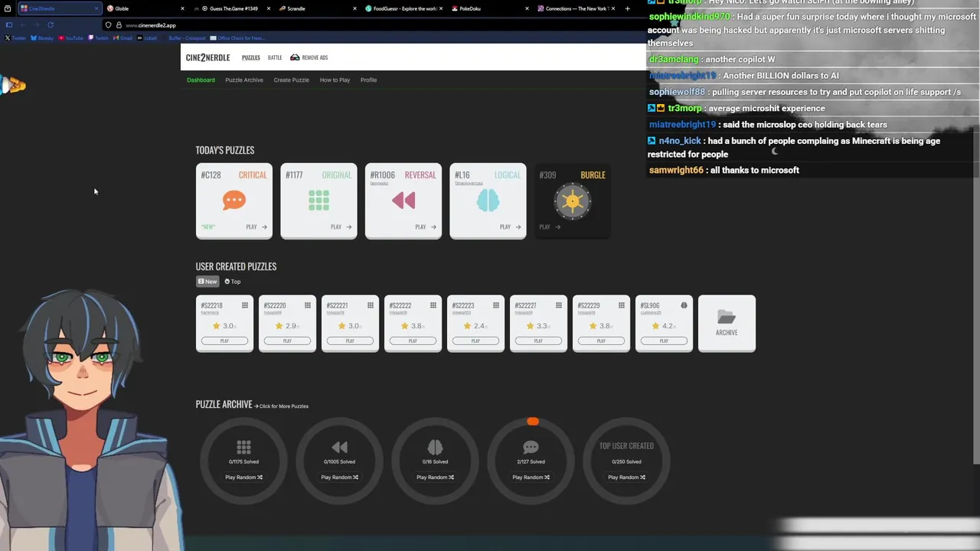Screen dimensions: 980x551
Task: Open the Burgle puzzle vault dial icon
Action: (572, 202)
